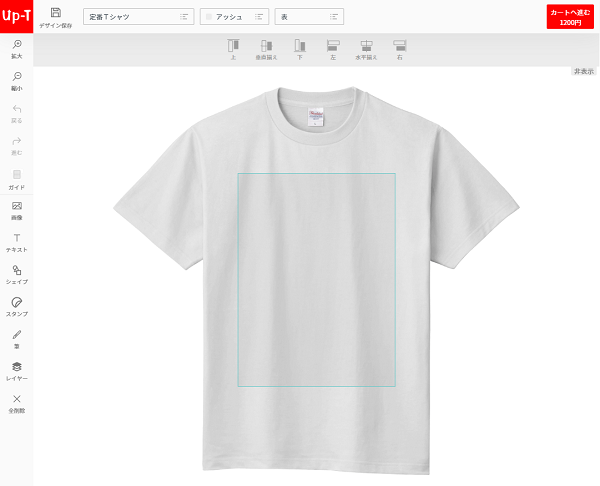Align objects to left (左)
This screenshot has height=486, width=600.
[333, 49]
